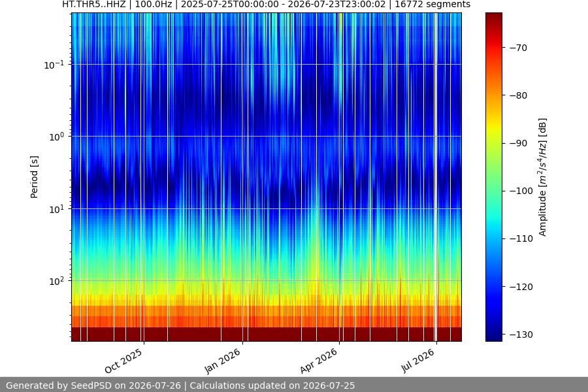Click the colorbar tick label −70

click(x=518, y=48)
